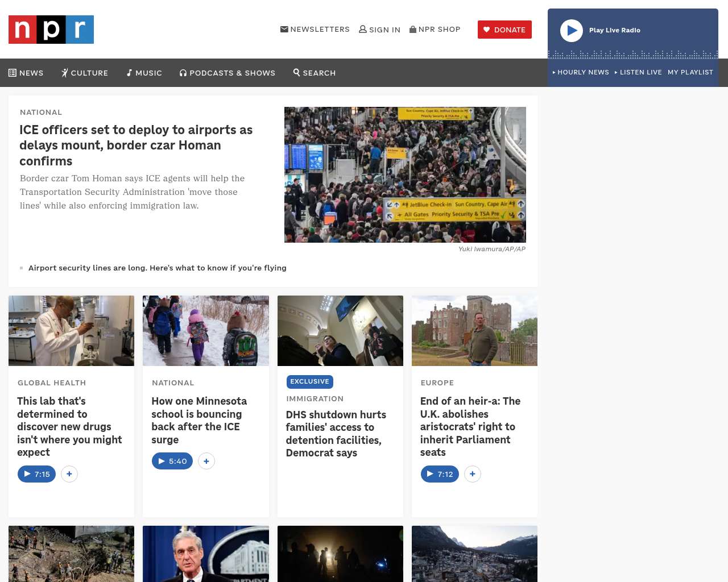The image size is (728, 582).
Task: Click the National category above ICE headline
Action: click(x=41, y=112)
